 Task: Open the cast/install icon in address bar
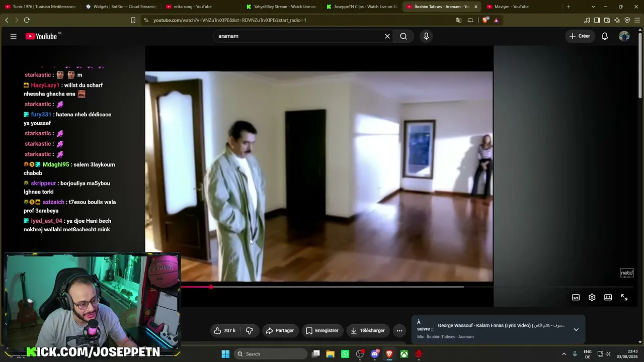pos(470,20)
